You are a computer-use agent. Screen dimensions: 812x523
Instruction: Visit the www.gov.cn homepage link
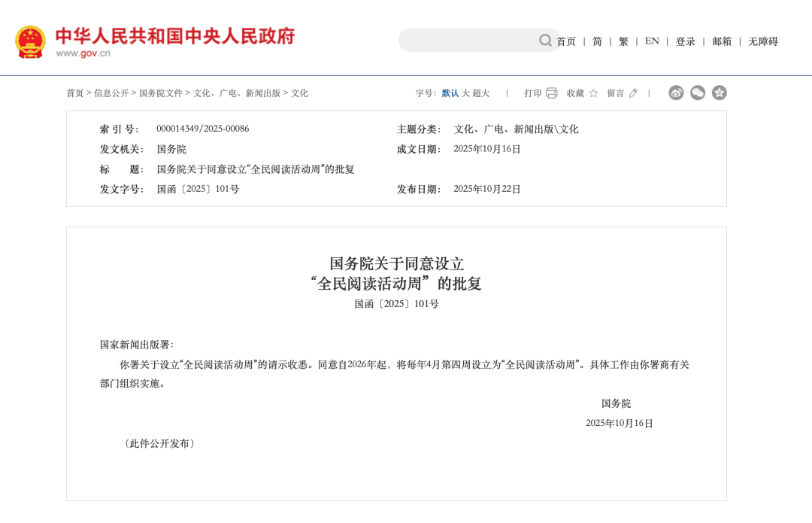(83, 53)
